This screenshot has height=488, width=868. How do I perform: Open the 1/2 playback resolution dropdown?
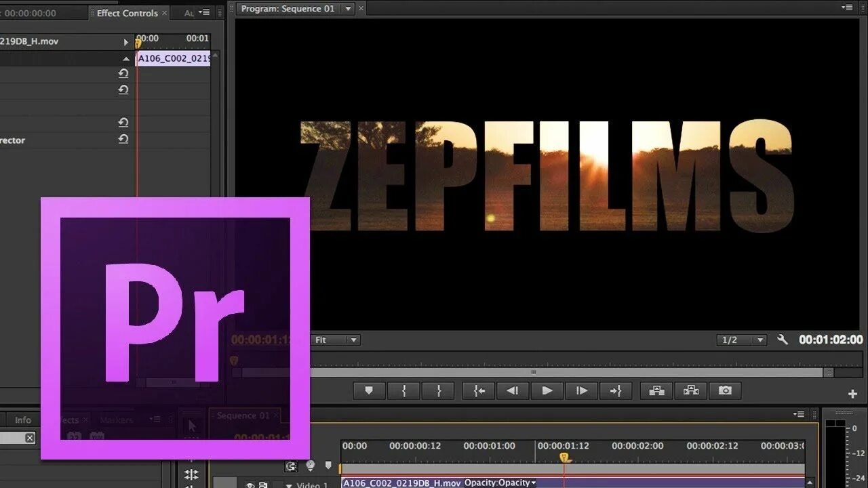click(x=742, y=340)
